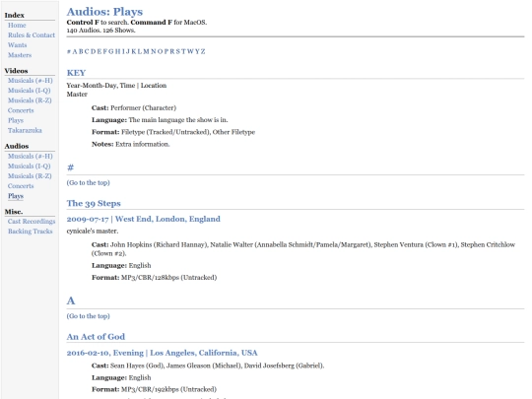This screenshot has height=399, width=532.
Task: Open the Home link in the Index sidebar
Action: click(17, 25)
